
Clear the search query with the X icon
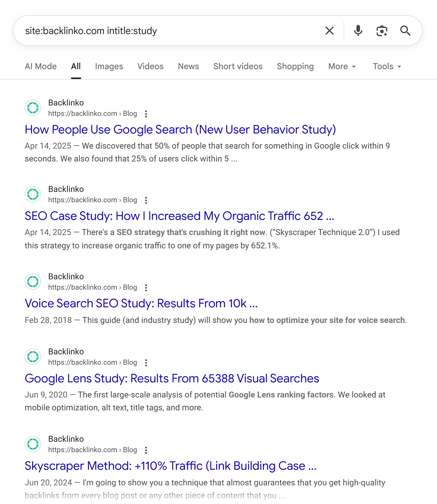pyautogui.click(x=329, y=31)
